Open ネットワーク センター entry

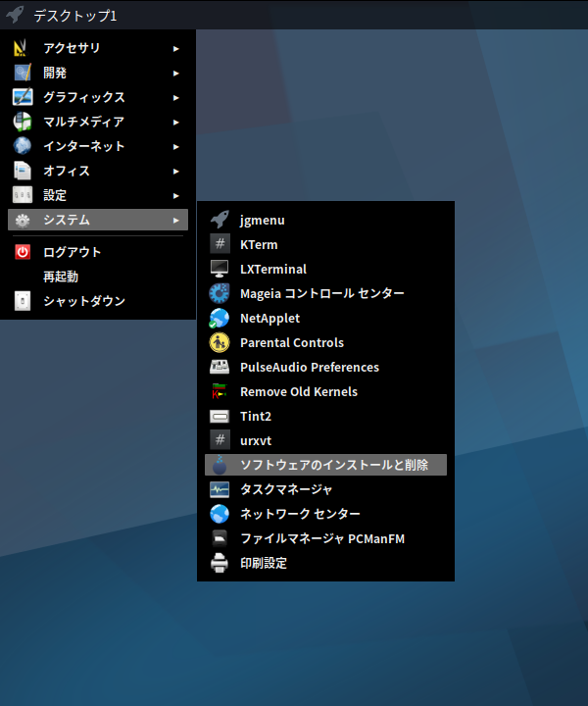(x=325, y=514)
